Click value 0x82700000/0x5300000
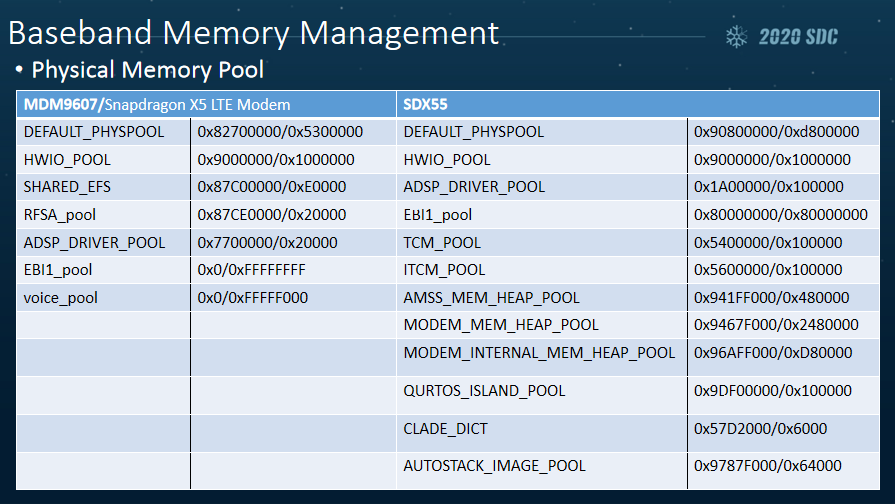The width and height of the screenshot is (895, 504). [280, 132]
